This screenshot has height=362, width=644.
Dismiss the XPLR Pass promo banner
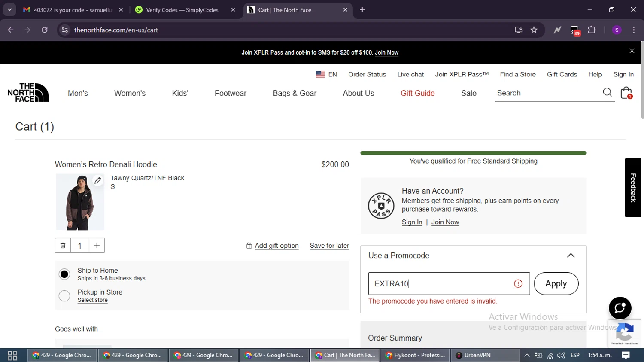(632, 51)
